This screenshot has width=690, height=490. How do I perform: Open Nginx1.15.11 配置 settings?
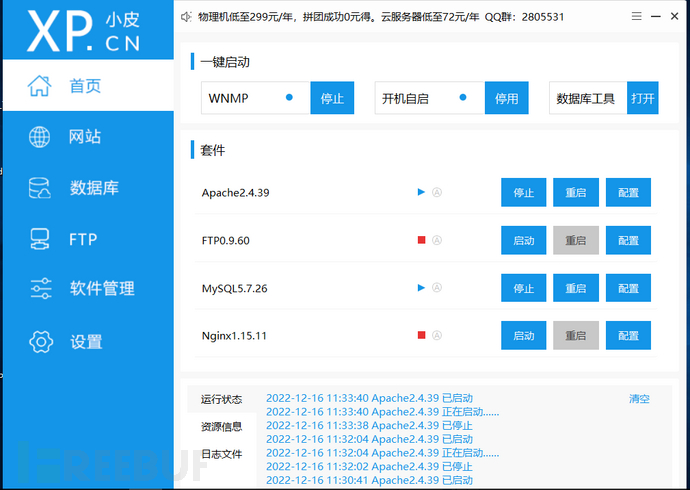628,336
